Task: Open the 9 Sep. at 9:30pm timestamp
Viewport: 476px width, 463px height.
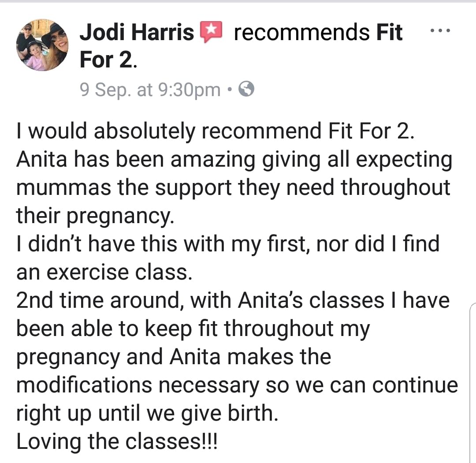Action: [x=150, y=90]
